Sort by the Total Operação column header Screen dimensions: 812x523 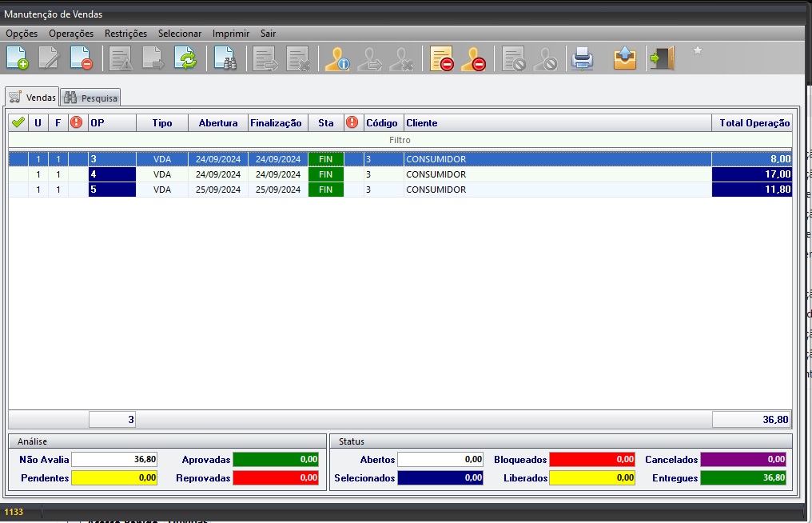click(x=753, y=123)
